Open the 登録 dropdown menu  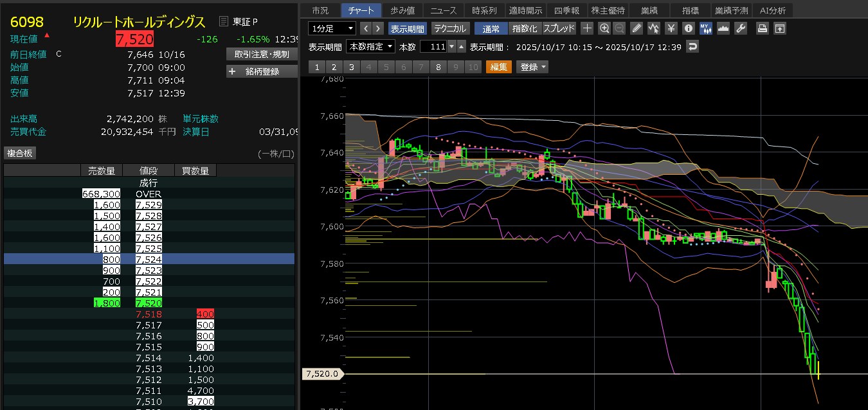pyautogui.click(x=533, y=67)
